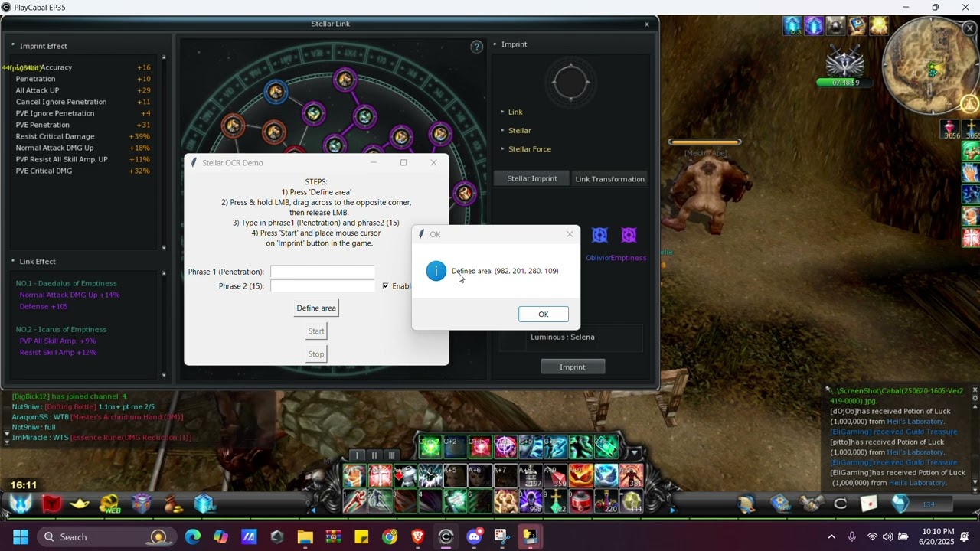
Task: Open the Stellar Link help question mark
Action: pyautogui.click(x=476, y=47)
